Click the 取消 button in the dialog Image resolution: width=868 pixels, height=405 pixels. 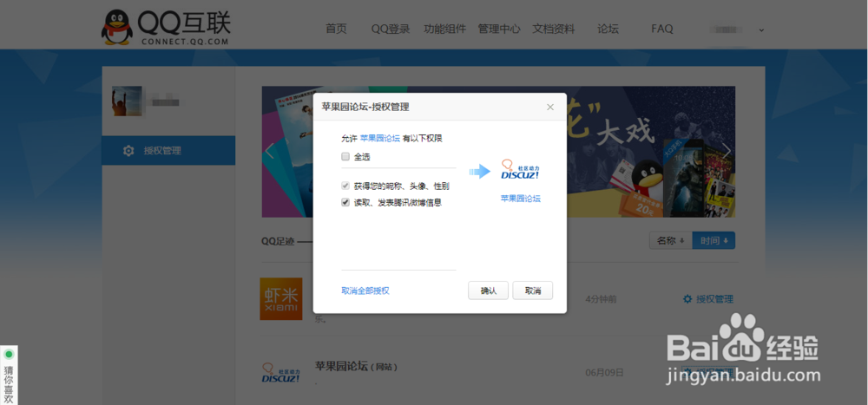(533, 291)
